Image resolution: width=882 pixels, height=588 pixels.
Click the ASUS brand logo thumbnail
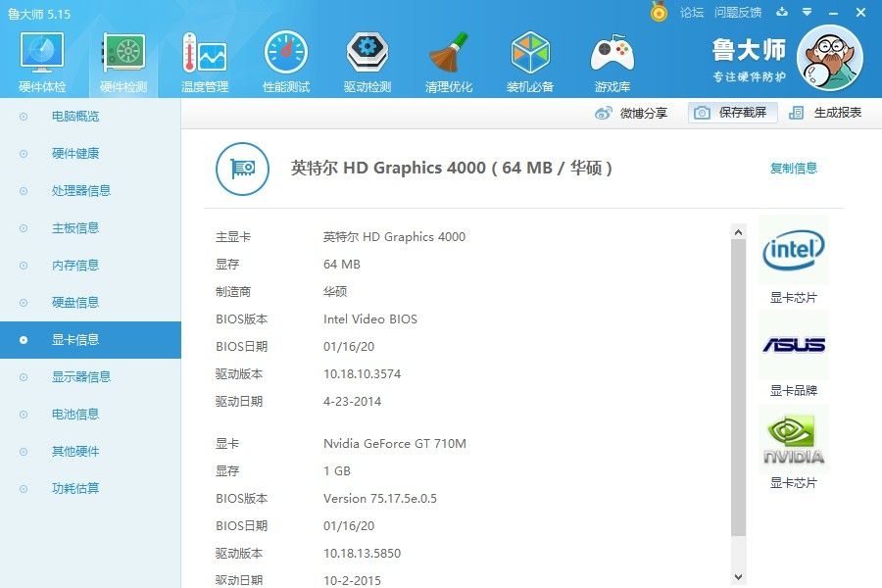(x=794, y=344)
